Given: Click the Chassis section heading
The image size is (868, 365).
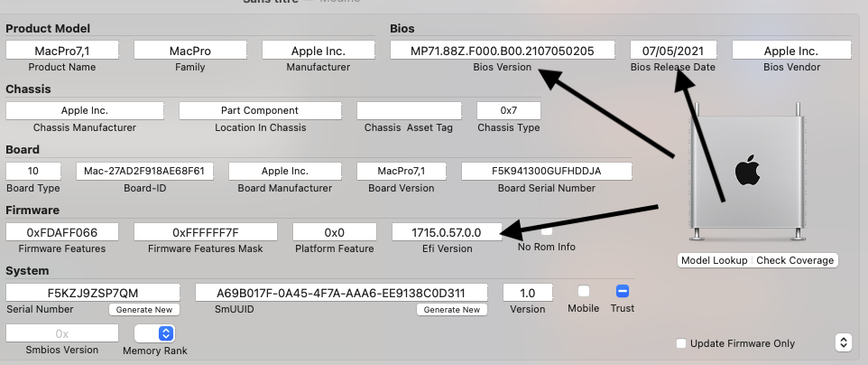Looking at the screenshot, I should 28,89.
